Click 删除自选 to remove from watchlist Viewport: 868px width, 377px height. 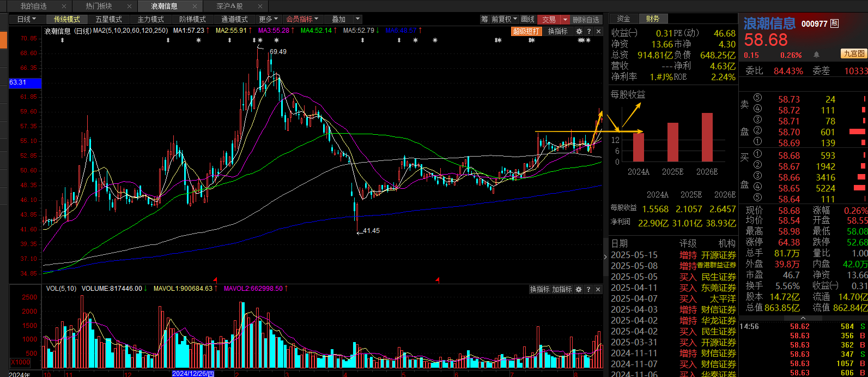pos(586,19)
